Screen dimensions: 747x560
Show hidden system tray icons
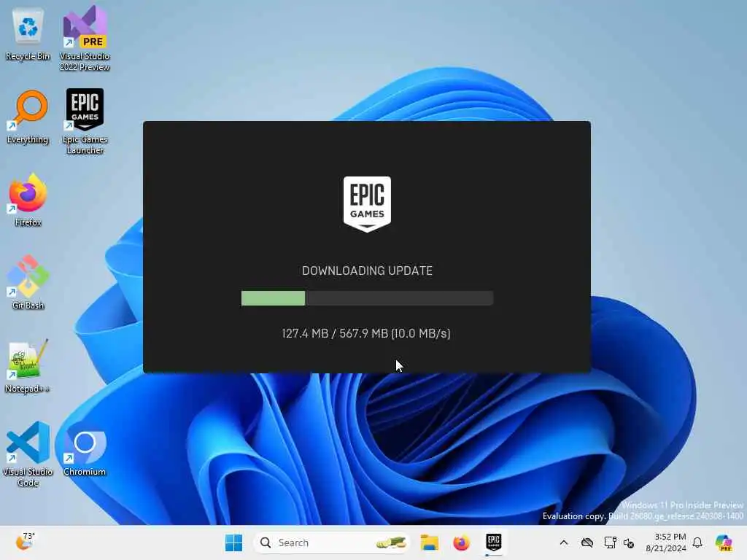[564, 542]
